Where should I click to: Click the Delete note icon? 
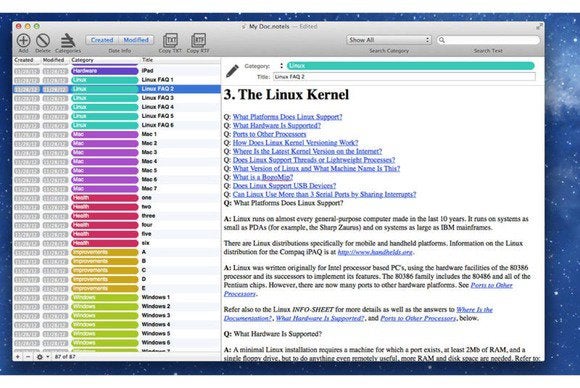43,40
